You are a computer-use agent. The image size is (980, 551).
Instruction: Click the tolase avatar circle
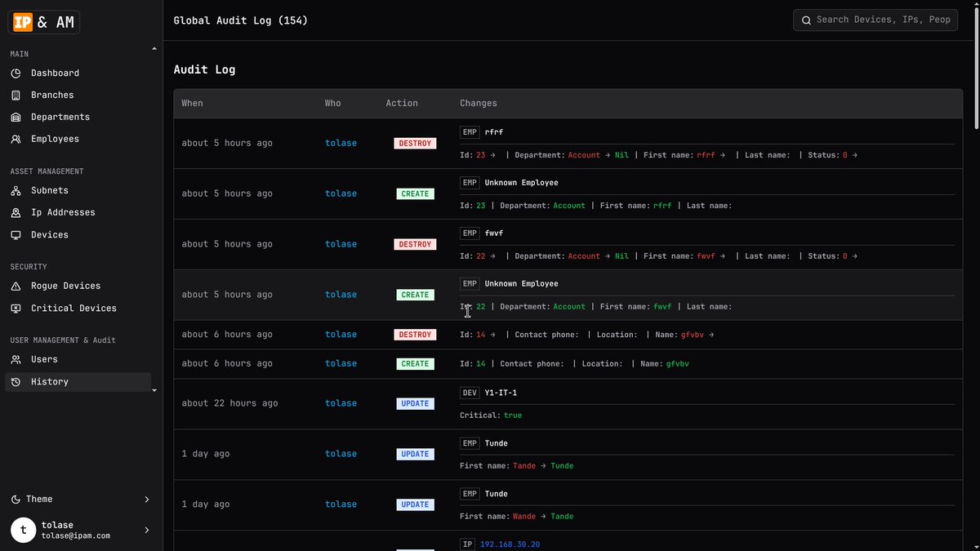[23, 530]
